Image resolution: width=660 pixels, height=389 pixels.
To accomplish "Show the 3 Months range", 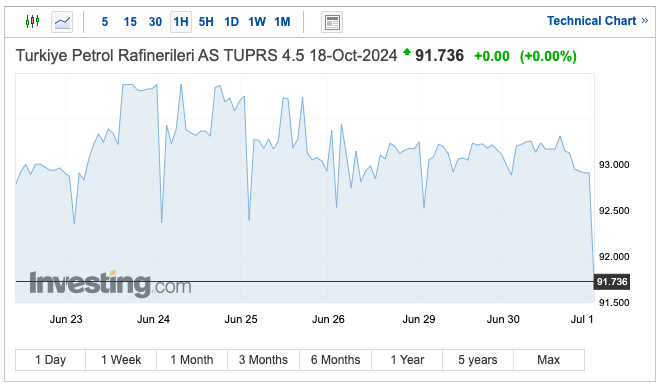I will pyautogui.click(x=263, y=360).
